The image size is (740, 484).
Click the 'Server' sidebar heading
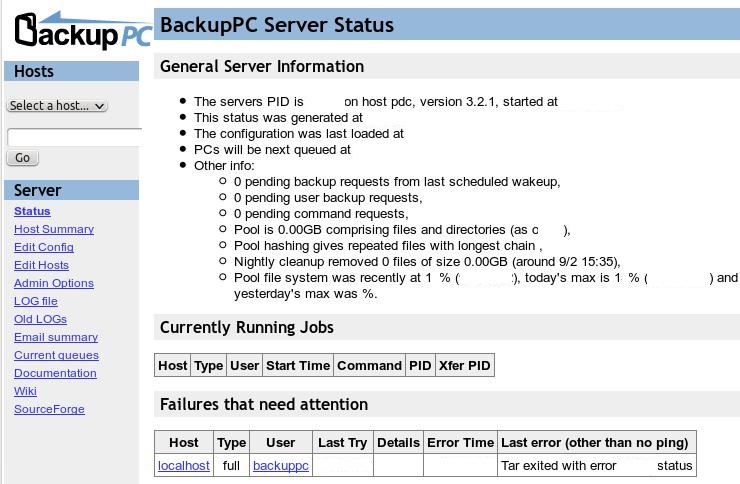[x=38, y=190]
